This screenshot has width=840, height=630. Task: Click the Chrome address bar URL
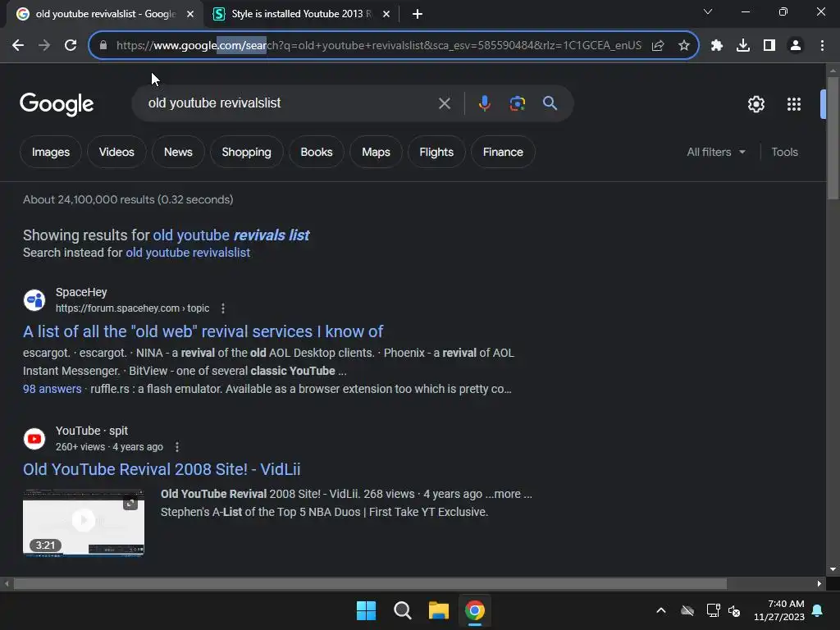[x=378, y=46]
